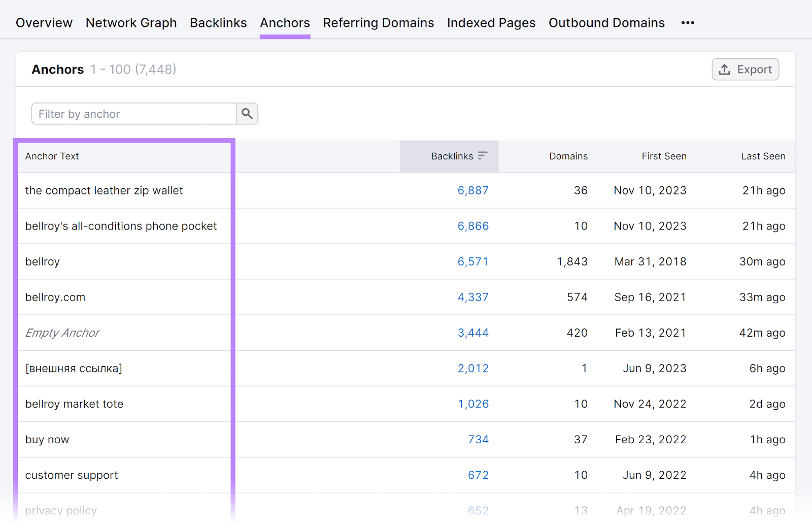Click the Last Seen column header
The width and height of the screenshot is (812, 525).
763,156
